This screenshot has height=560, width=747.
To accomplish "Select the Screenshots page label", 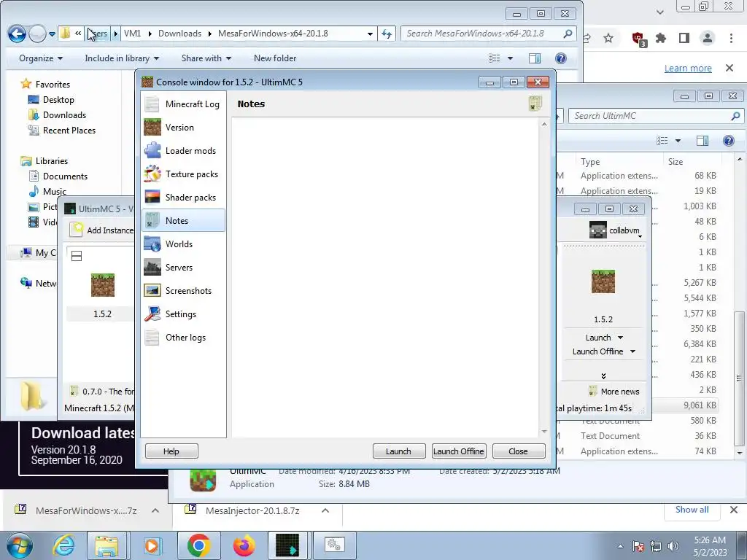I will coord(188,290).
